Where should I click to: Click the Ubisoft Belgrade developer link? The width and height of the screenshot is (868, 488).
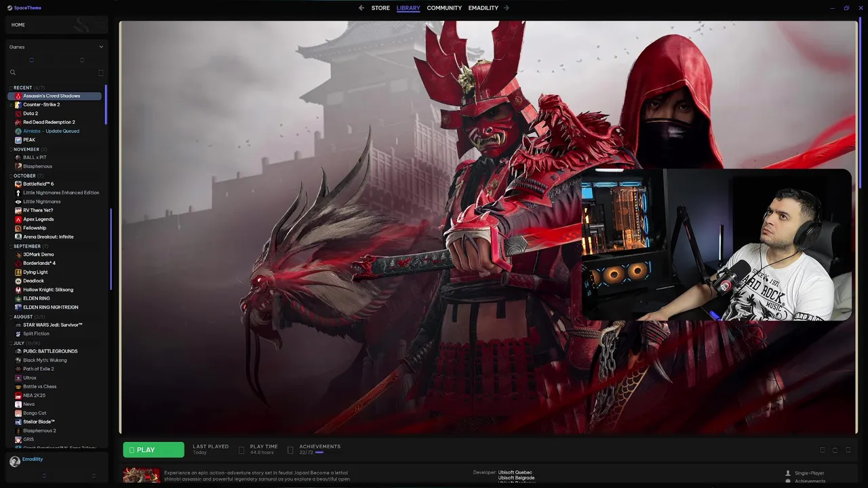(x=517, y=478)
